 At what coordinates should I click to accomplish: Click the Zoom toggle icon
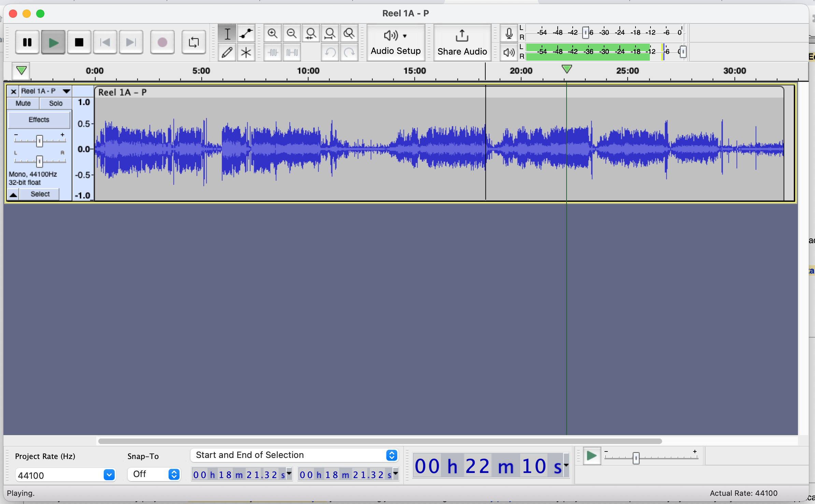tap(349, 33)
